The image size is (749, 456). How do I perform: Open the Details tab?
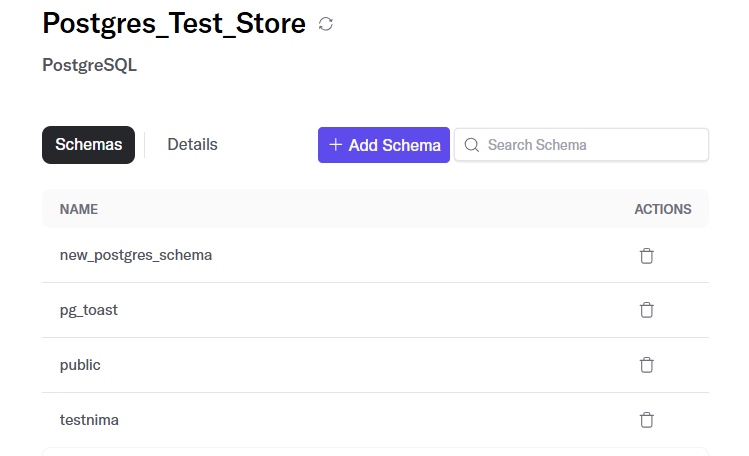(193, 145)
